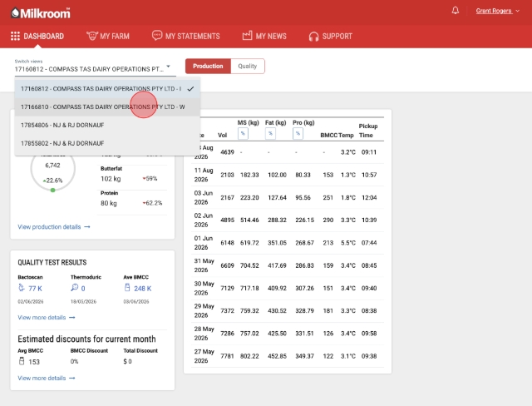532x406 pixels.
Task: Click the Avg BMCC bottle icon beside 153
Action: tap(22, 361)
